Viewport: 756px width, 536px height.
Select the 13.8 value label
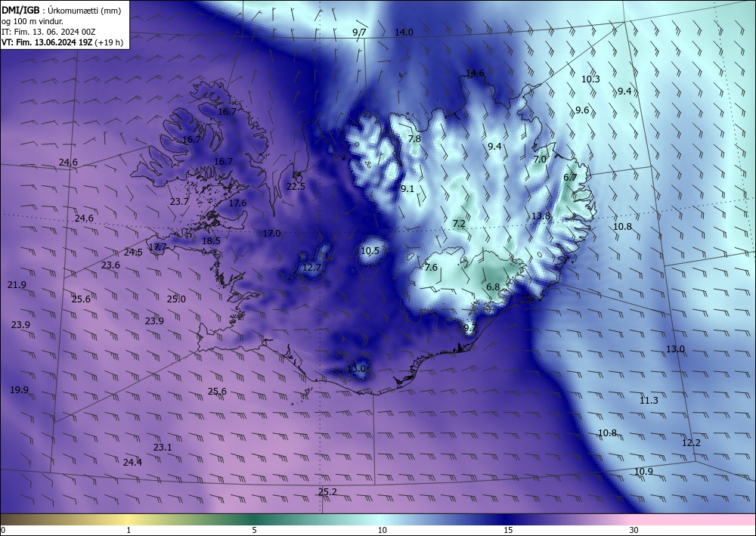point(541,216)
